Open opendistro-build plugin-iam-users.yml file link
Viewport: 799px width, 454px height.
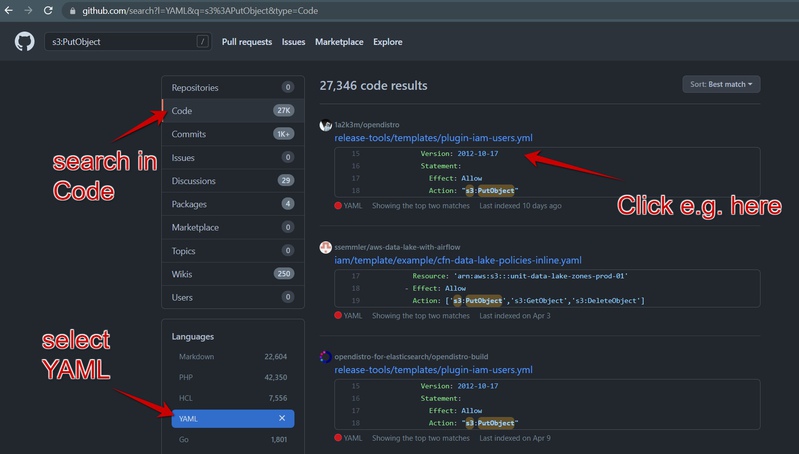(x=433, y=370)
